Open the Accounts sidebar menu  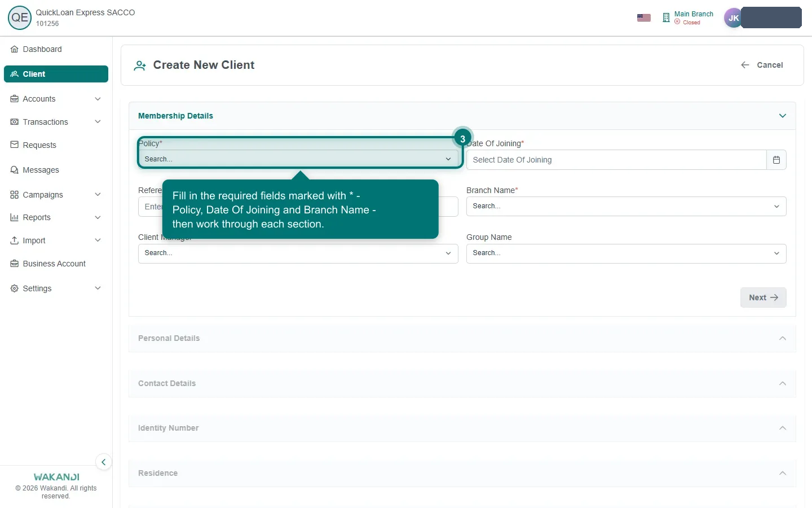[x=56, y=99]
